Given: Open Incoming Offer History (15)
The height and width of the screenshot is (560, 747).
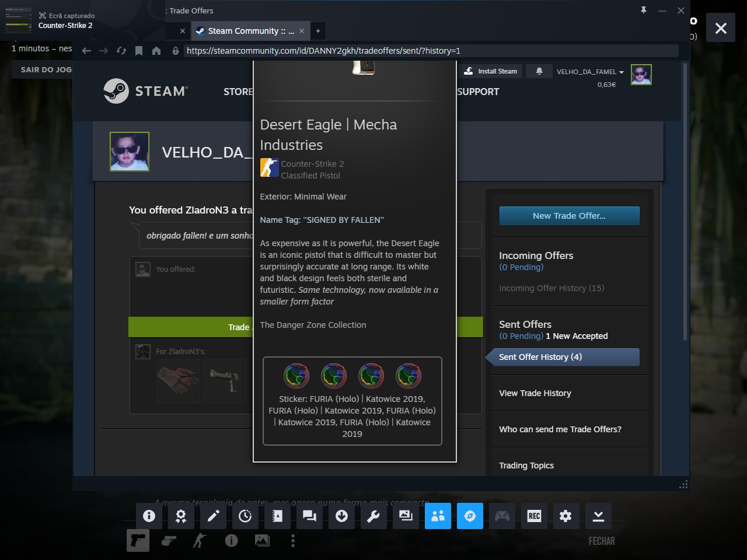Looking at the screenshot, I should tap(551, 288).
